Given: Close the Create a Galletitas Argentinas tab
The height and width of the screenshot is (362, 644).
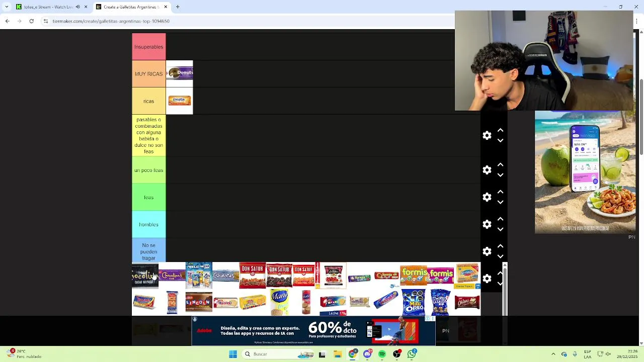Looking at the screenshot, I should coord(166,7).
